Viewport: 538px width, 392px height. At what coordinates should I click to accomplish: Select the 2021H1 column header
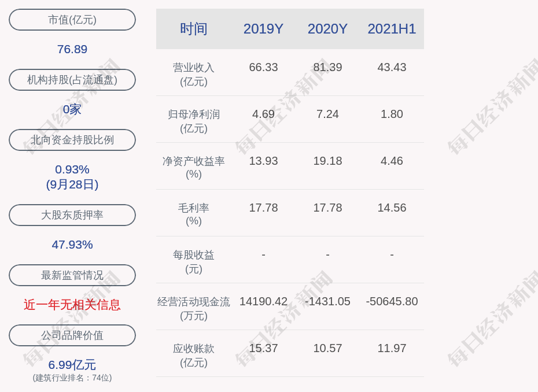(392, 29)
